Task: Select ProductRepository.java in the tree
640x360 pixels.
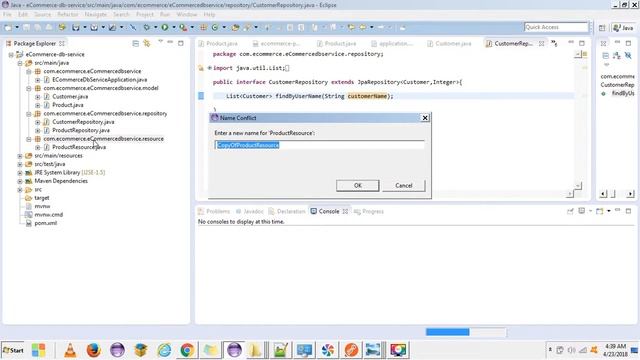Action: click(80, 130)
